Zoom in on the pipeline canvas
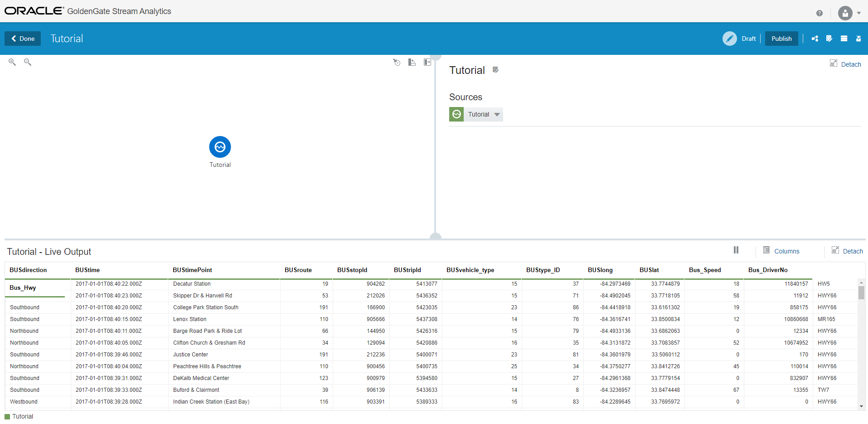 (12, 62)
